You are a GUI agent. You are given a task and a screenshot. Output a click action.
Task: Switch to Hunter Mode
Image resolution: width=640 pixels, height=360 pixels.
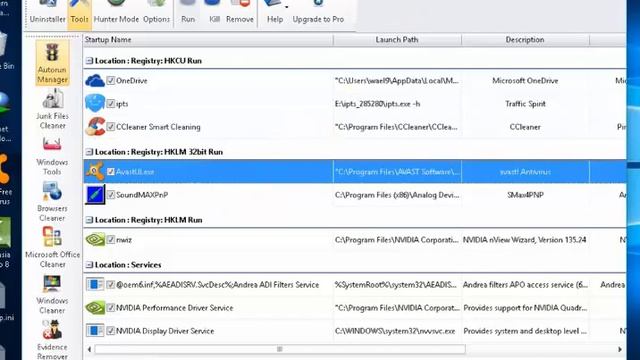point(116,13)
